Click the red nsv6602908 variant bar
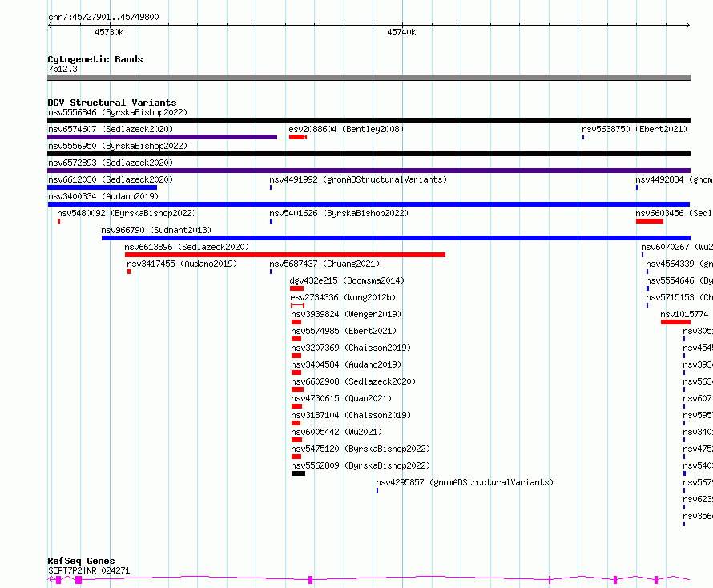The image size is (713, 588). [297, 389]
